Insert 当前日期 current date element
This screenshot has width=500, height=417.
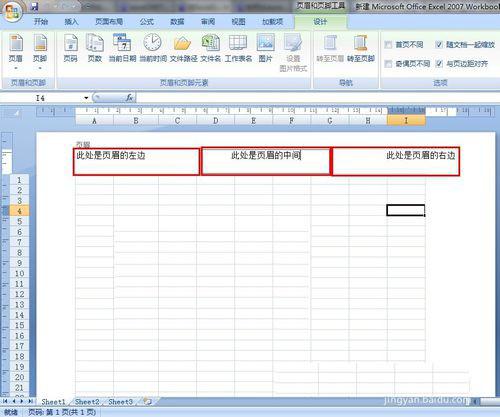coord(122,48)
